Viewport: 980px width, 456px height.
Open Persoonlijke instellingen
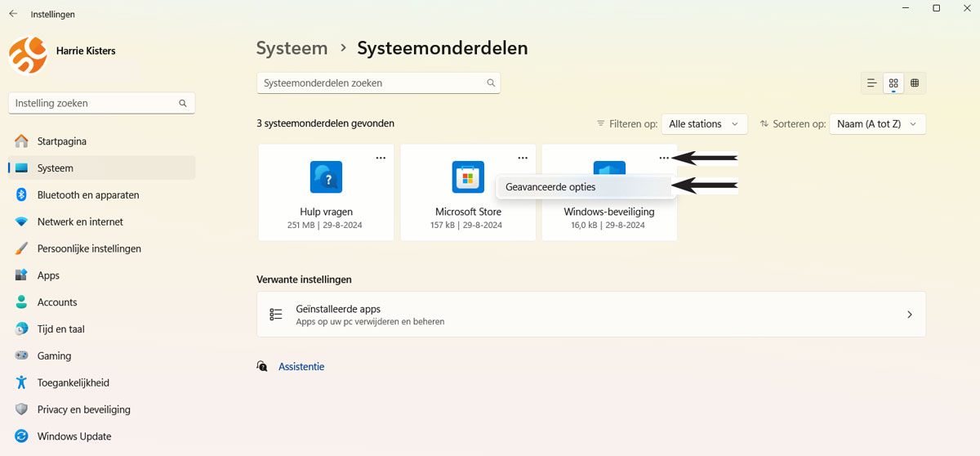[x=101, y=248]
